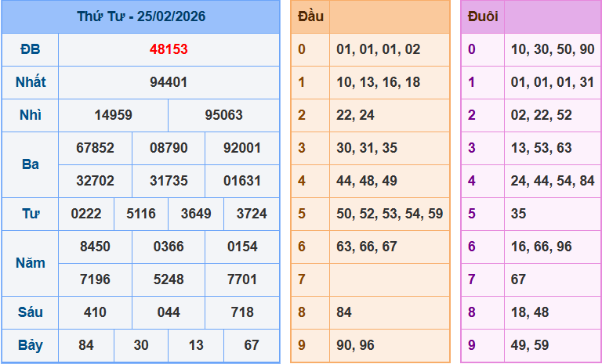602x364 pixels.
Task: Click the ĐB prize row label
Action: click(x=30, y=49)
